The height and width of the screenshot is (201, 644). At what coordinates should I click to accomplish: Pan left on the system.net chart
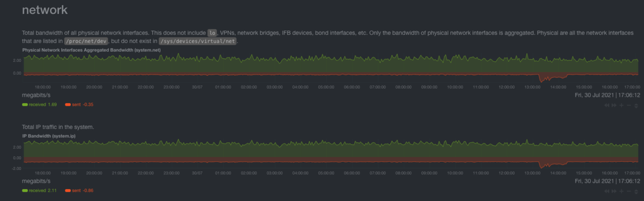coord(607,105)
